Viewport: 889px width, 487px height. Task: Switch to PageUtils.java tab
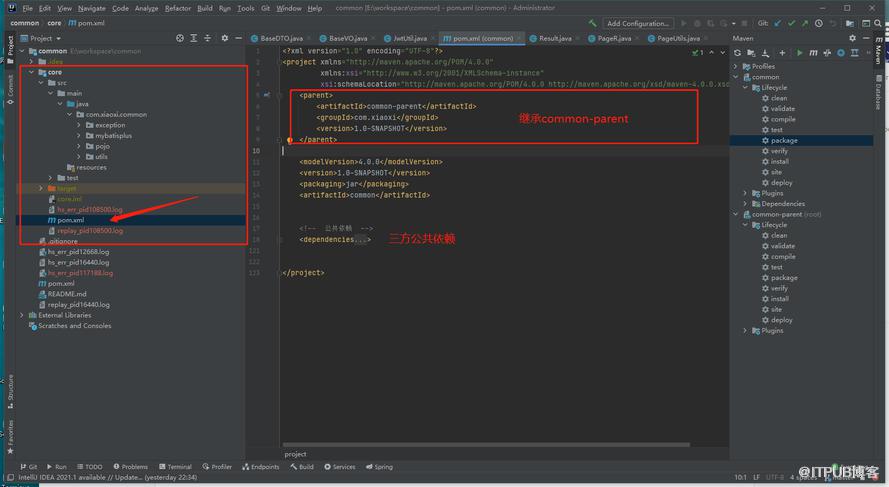[x=679, y=39]
